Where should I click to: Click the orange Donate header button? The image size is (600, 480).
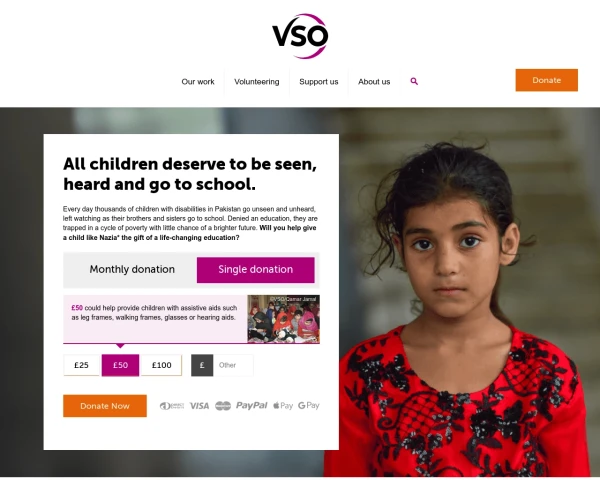coord(546,80)
